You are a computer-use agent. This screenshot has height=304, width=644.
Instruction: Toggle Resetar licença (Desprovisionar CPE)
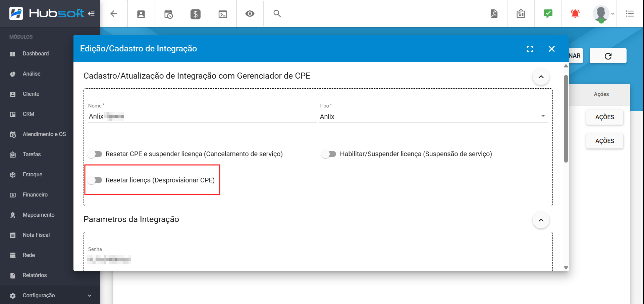(95, 180)
